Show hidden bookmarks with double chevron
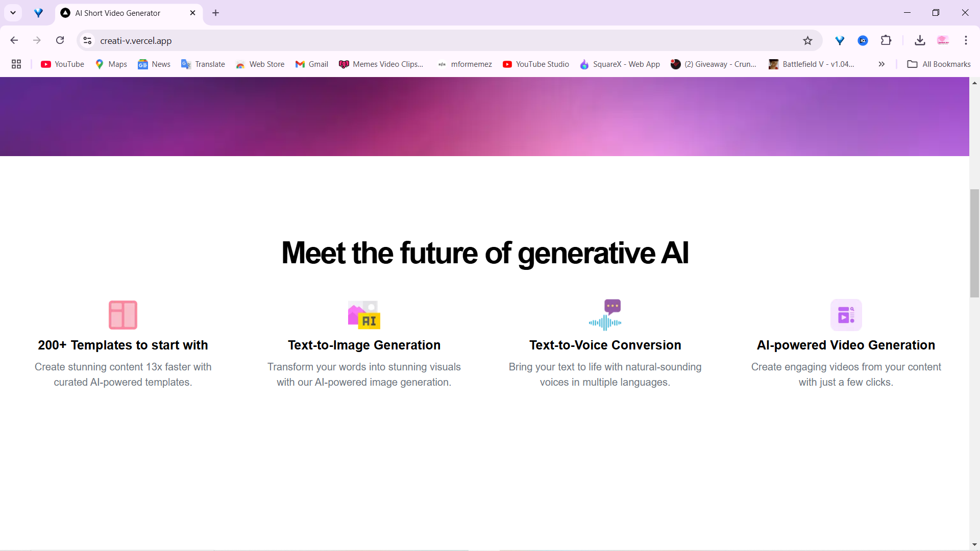 tap(881, 64)
